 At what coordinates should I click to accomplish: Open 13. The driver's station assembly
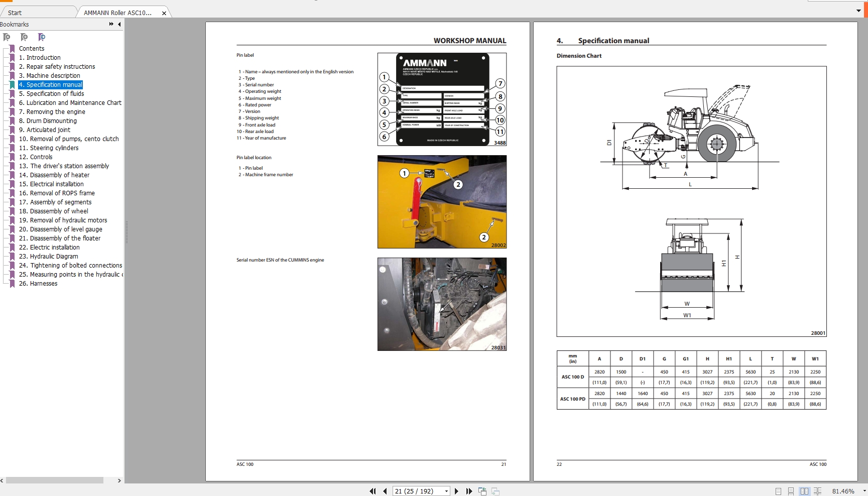click(64, 166)
